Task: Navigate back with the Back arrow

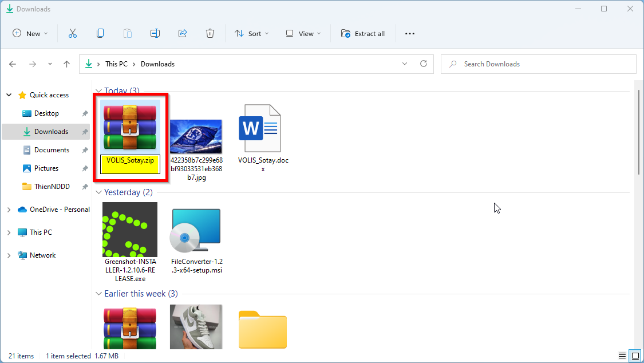Action: pos(13,64)
